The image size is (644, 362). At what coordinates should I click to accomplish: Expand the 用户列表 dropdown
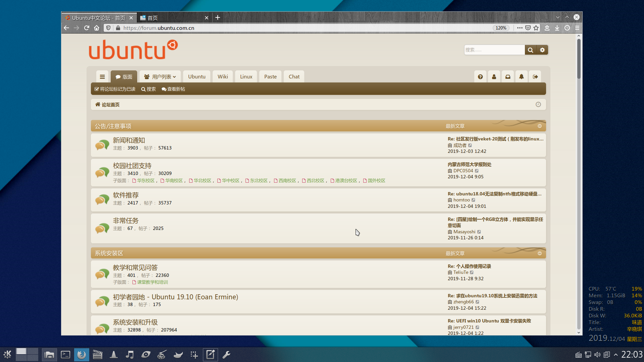click(160, 77)
